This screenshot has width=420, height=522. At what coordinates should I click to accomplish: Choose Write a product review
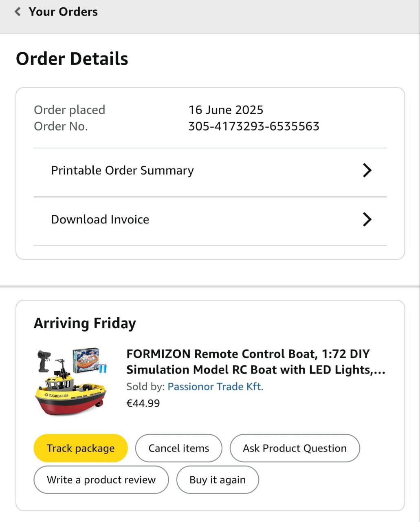pos(101,480)
